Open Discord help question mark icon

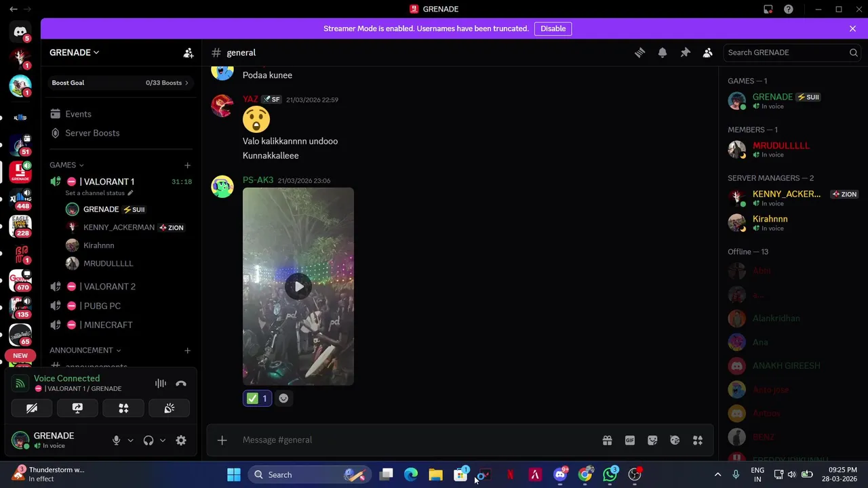pos(788,9)
